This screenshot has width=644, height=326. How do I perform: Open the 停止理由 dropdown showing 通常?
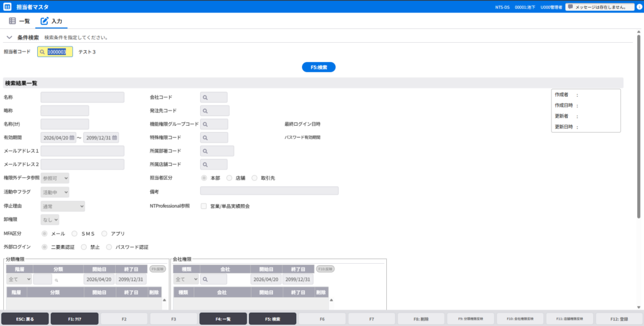[63, 206]
